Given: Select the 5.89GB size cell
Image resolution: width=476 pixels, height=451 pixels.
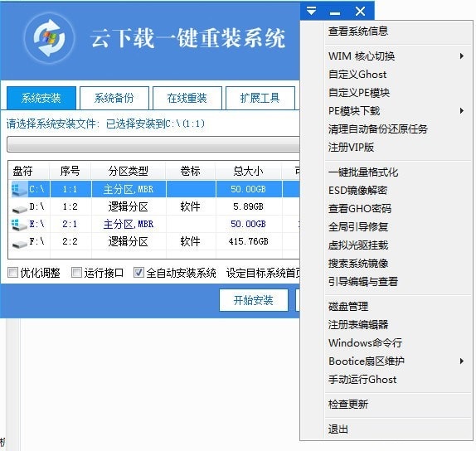Looking at the screenshot, I should point(248,206).
